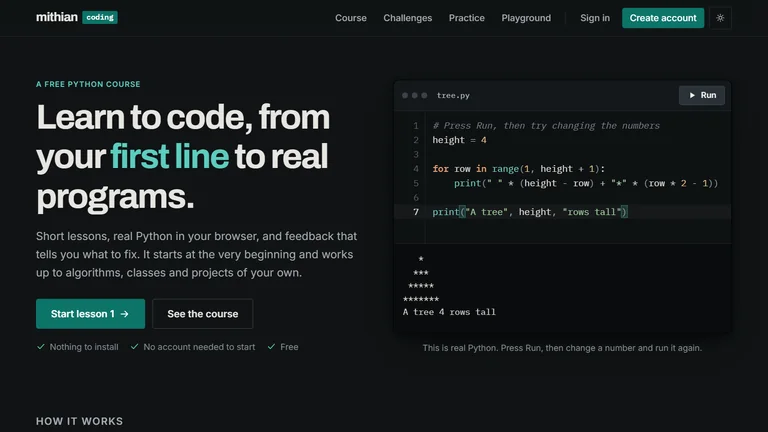Click the Create account button
The width and height of the screenshot is (768, 432).
click(663, 18)
